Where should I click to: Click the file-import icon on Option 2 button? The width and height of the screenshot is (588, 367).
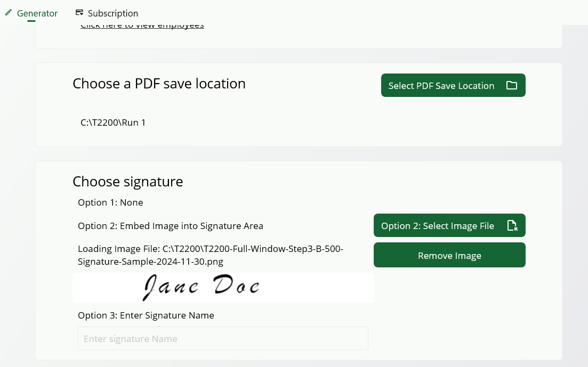coord(512,225)
